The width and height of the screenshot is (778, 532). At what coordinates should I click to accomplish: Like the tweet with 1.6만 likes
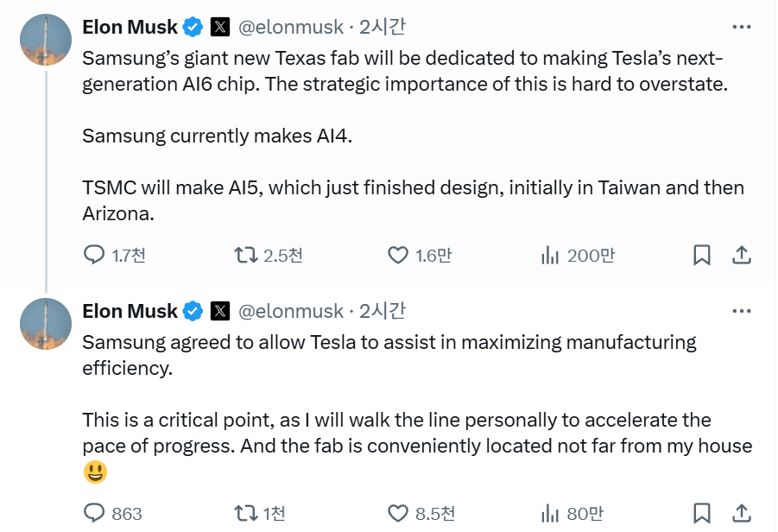coord(397,255)
